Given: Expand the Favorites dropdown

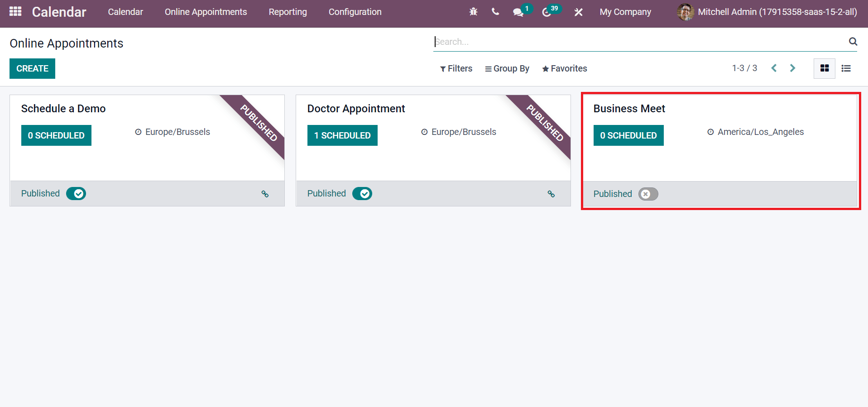Looking at the screenshot, I should coord(564,68).
